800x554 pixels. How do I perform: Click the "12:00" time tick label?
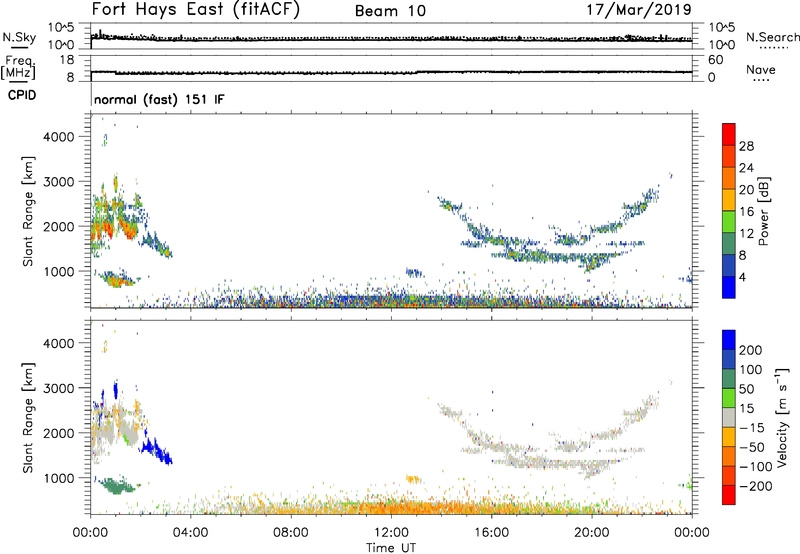(x=391, y=533)
